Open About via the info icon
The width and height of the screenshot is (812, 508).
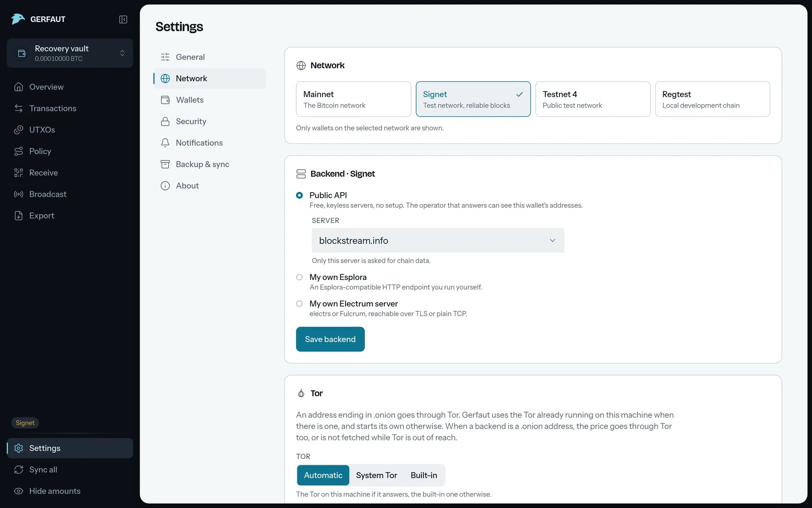pyautogui.click(x=165, y=186)
